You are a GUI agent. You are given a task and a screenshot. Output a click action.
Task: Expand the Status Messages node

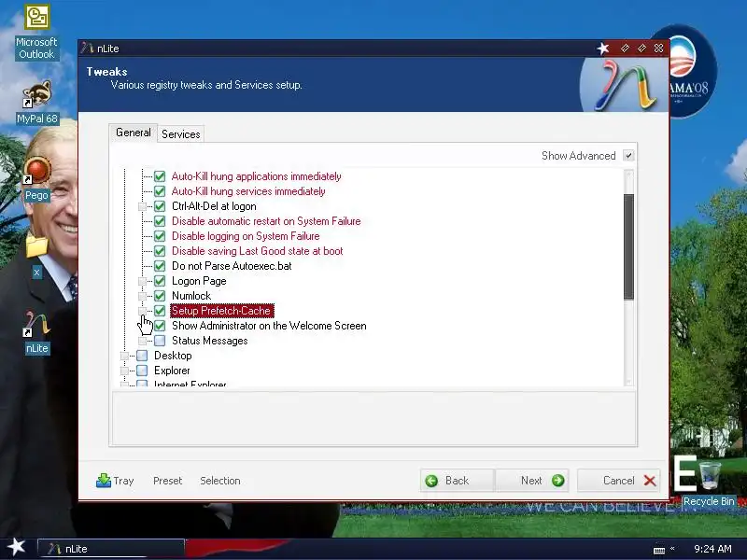[x=142, y=341]
